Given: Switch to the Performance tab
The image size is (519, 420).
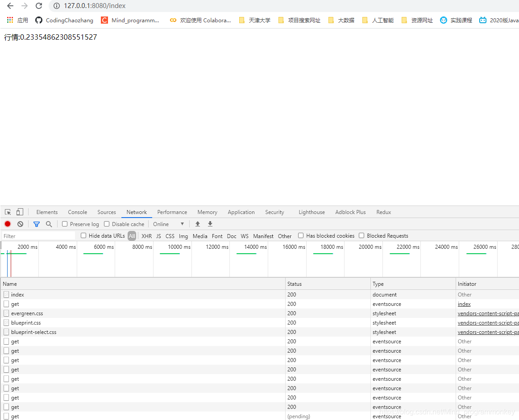Looking at the screenshot, I should pos(172,212).
